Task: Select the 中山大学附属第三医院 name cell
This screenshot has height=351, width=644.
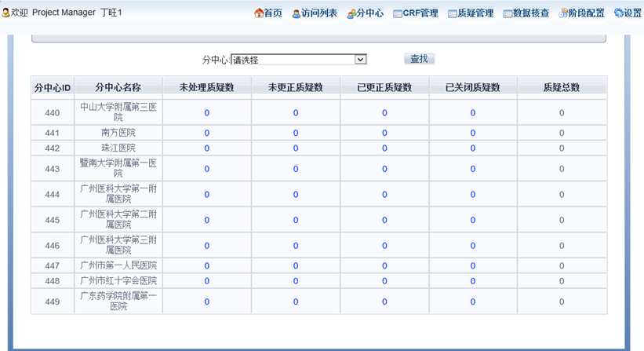Action: 118,112
